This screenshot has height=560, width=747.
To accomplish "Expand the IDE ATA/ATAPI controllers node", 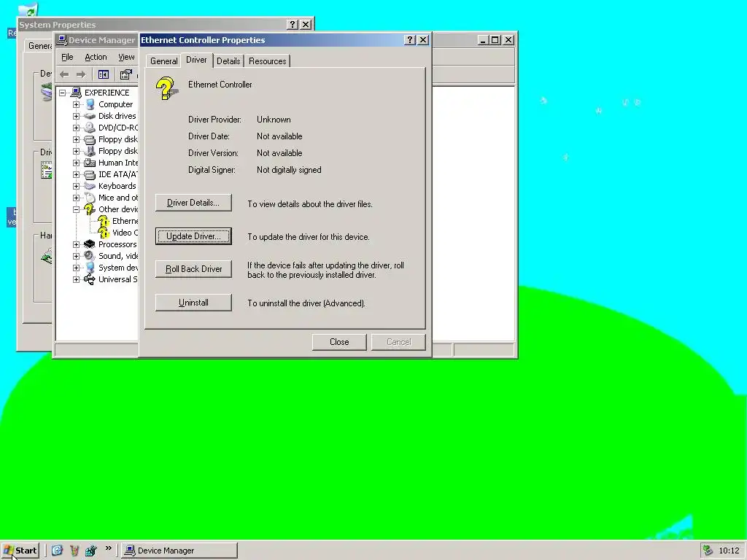I will pyautogui.click(x=76, y=174).
